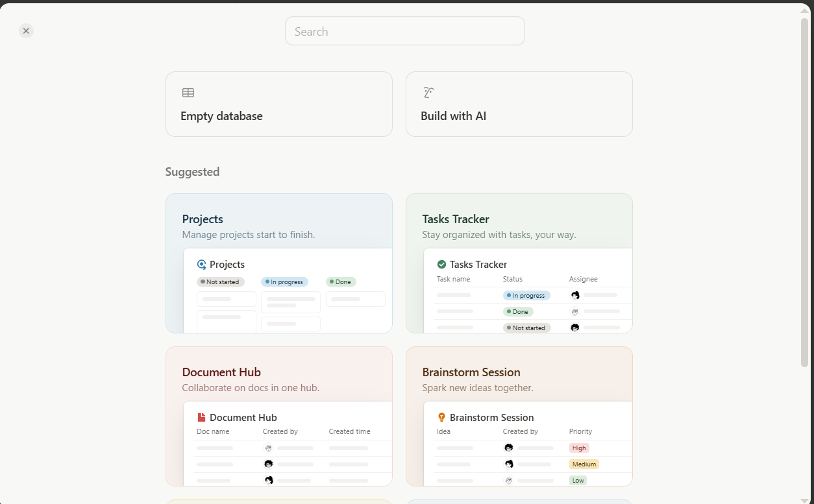Screen dimensions: 814x504
Task: Click the Assignee column header
Action: point(584,279)
